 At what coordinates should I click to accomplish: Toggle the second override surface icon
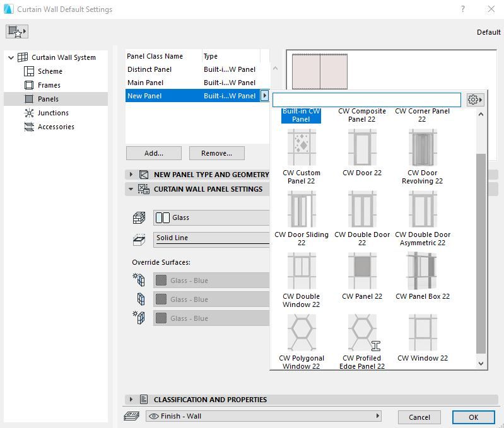tap(140, 299)
